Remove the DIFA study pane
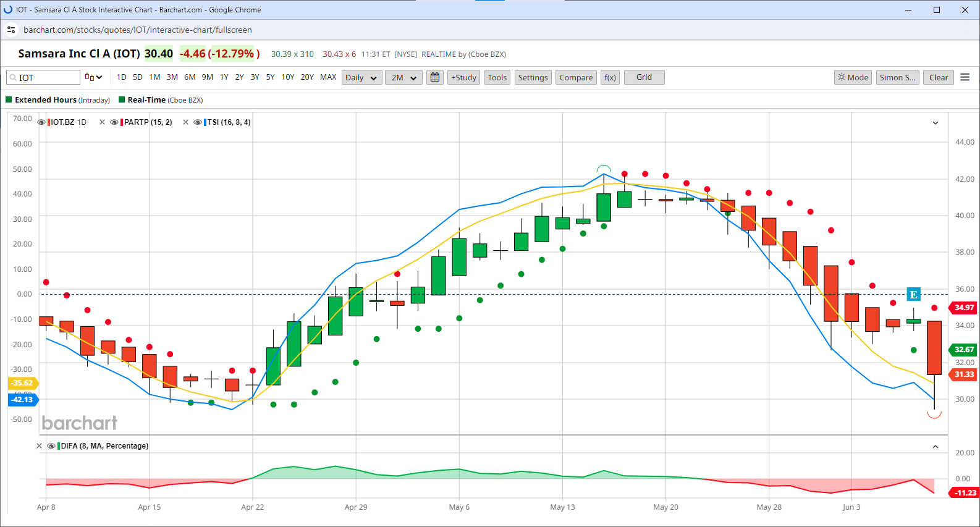Image resolution: width=980 pixels, height=527 pixels. coord(40,446)
